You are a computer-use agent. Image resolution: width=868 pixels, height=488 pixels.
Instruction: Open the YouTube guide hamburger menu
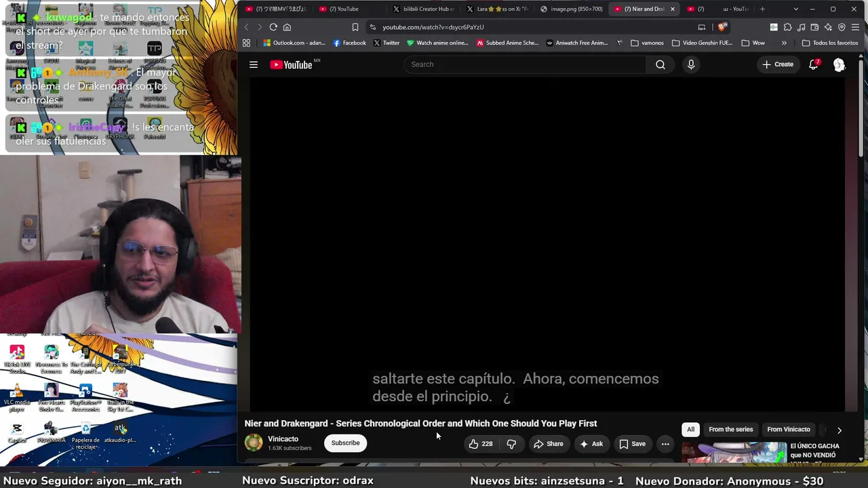(254, 64)
